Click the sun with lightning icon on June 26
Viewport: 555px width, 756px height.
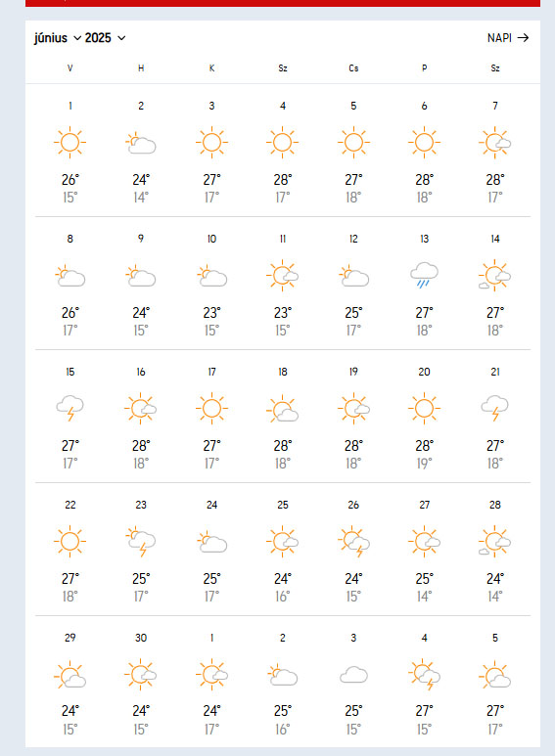[353, 542]
